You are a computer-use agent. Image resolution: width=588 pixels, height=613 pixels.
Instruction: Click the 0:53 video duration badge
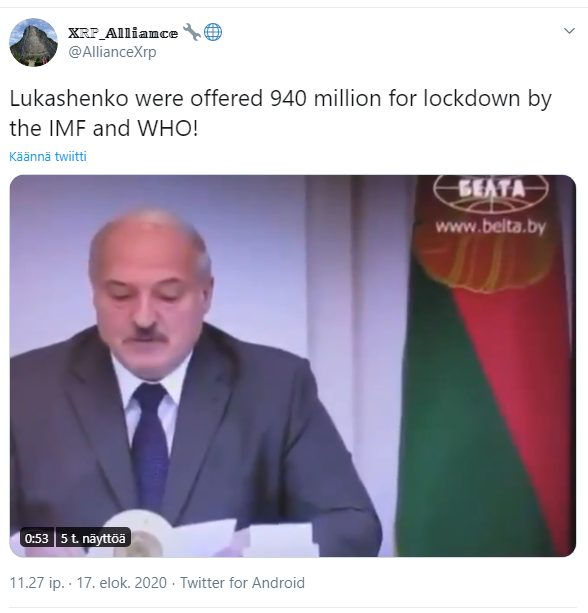tap(36, 538)
